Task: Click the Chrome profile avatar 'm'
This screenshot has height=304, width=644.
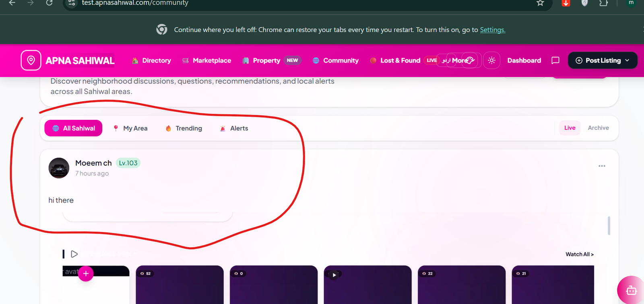Action: pos(631,3)
